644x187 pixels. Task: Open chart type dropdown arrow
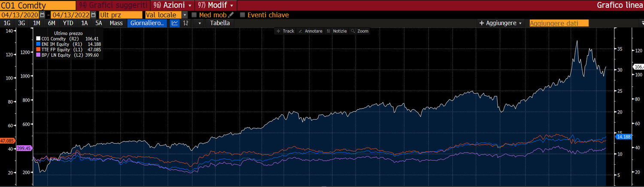pos(200,23)
